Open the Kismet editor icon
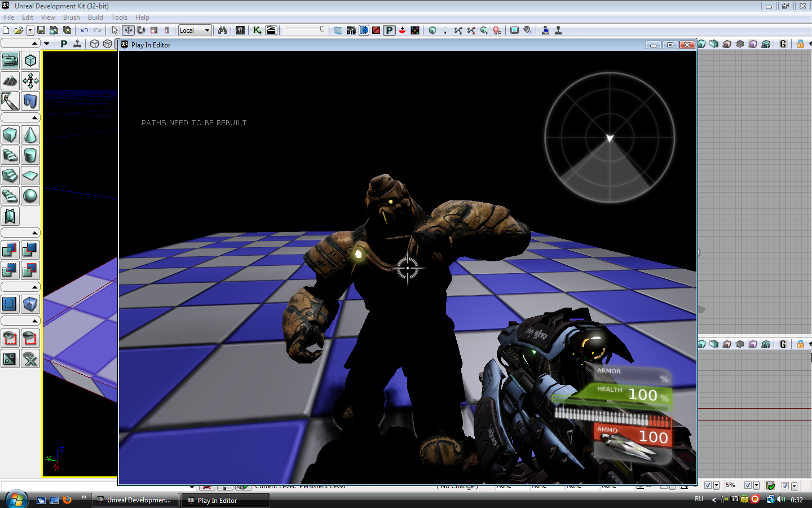 (258, 30)
